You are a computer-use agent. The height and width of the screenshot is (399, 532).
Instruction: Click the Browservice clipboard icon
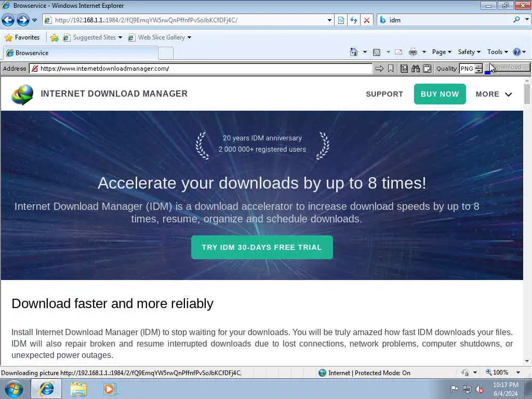tap(427, 69)
